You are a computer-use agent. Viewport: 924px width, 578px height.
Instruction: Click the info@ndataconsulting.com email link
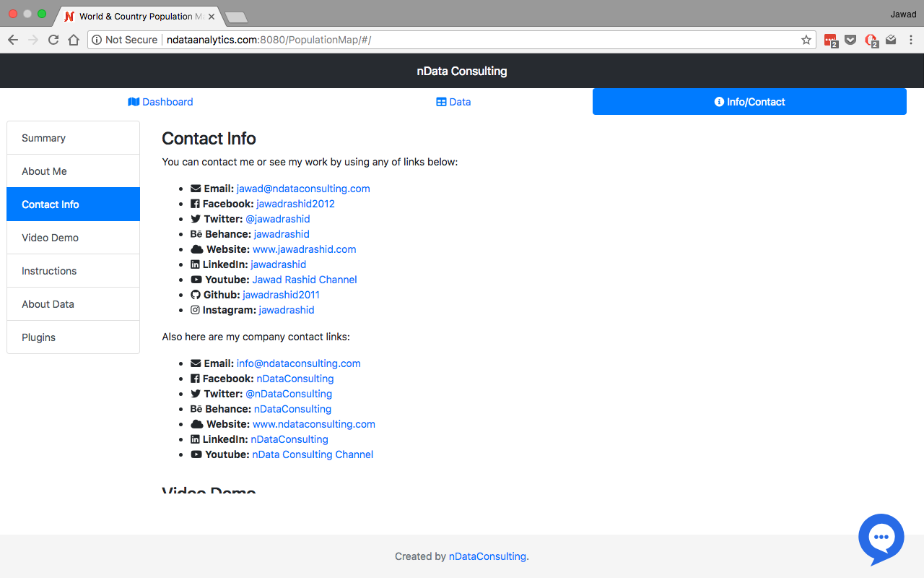coord(299,363)
